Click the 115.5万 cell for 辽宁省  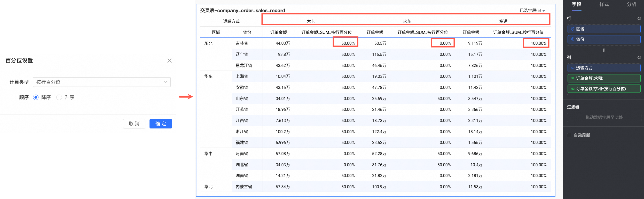pos(379,54)
